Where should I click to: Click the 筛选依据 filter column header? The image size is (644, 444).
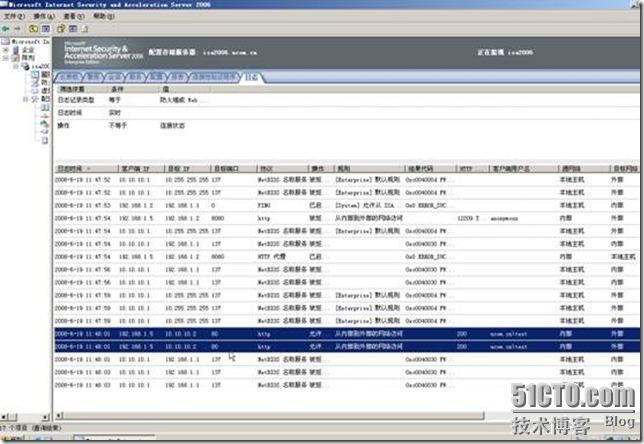click(81, 89)
